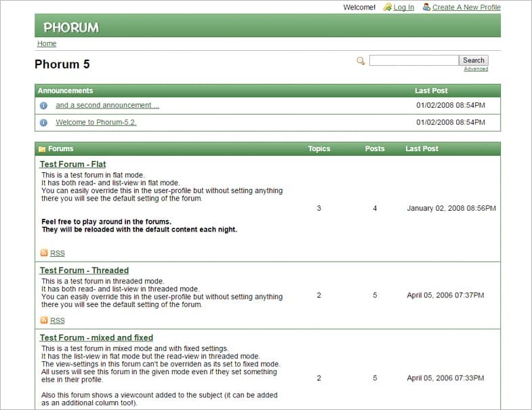Open Create A New Profile link
This screenshot has height=410, width=532.
466,7
